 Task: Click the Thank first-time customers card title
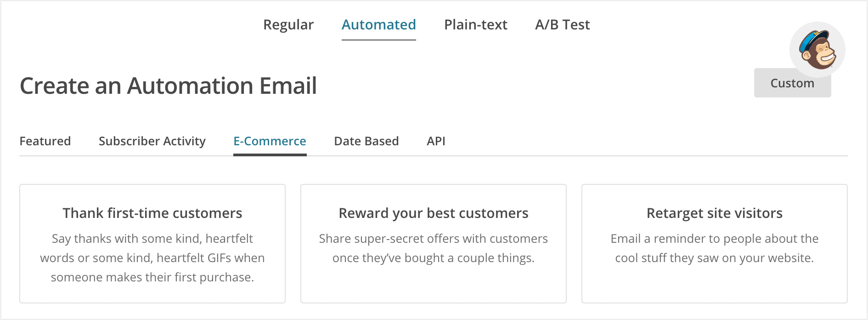(x=153, y=213)
